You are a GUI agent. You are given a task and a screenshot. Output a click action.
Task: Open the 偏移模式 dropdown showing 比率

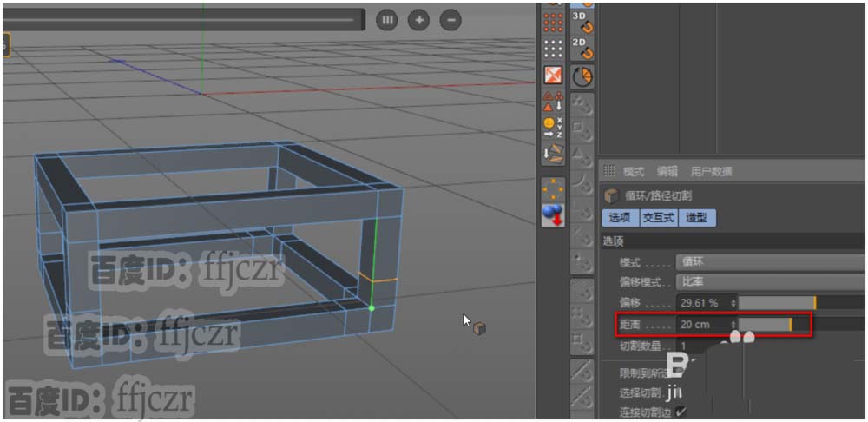pos(772,282)
